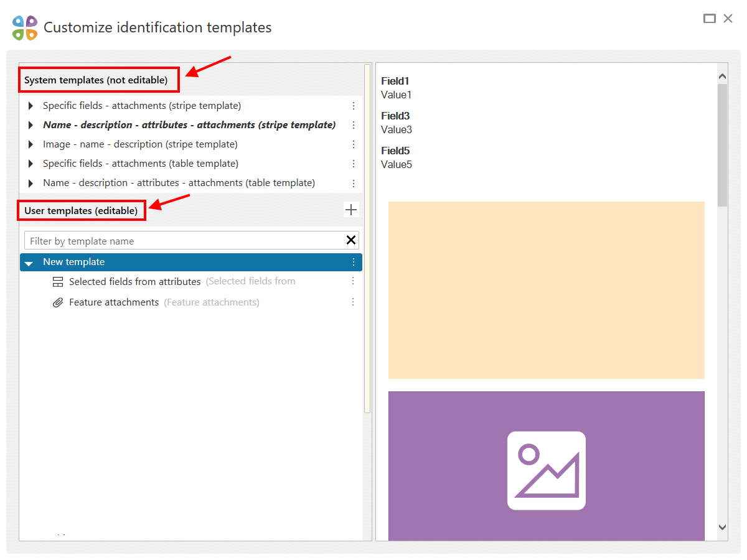Open options for Name - description table template
This screenshot has width=747, height=560.
[354, 184]
